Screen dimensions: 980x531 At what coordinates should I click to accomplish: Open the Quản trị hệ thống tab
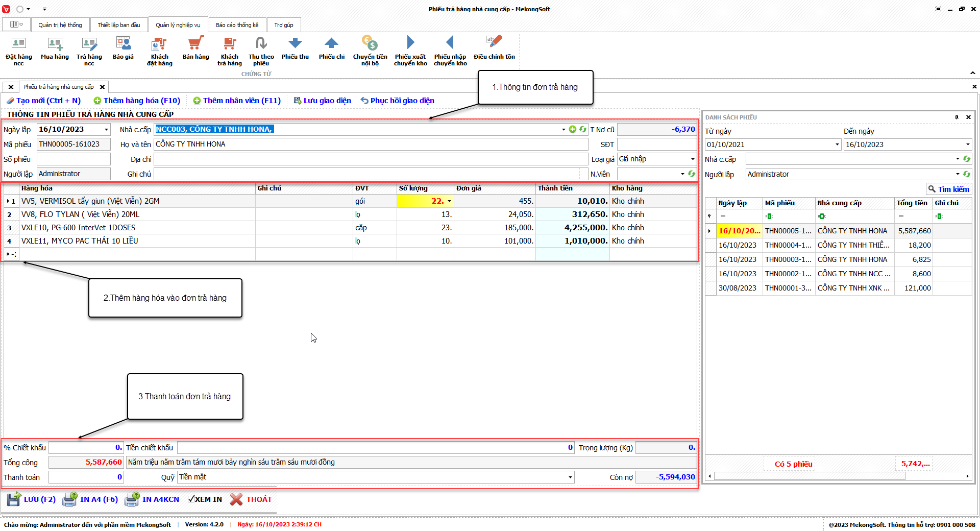[x=60, y=25]
